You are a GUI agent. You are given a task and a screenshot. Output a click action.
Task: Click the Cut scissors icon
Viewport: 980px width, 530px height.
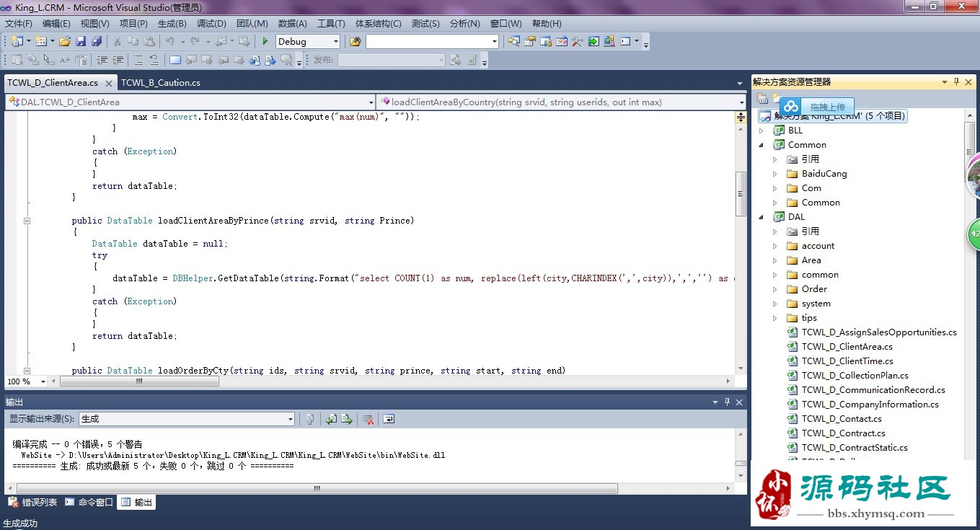coord(117,41)
